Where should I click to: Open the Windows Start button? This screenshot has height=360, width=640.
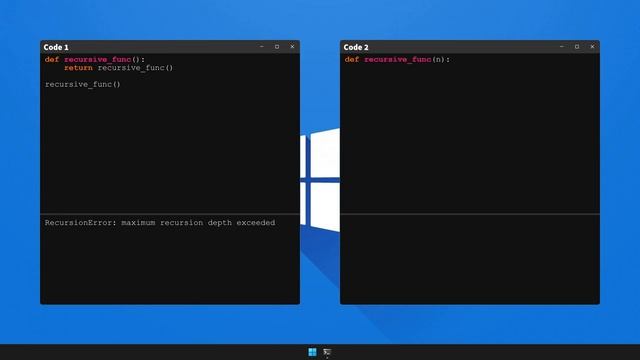point(312,352)
